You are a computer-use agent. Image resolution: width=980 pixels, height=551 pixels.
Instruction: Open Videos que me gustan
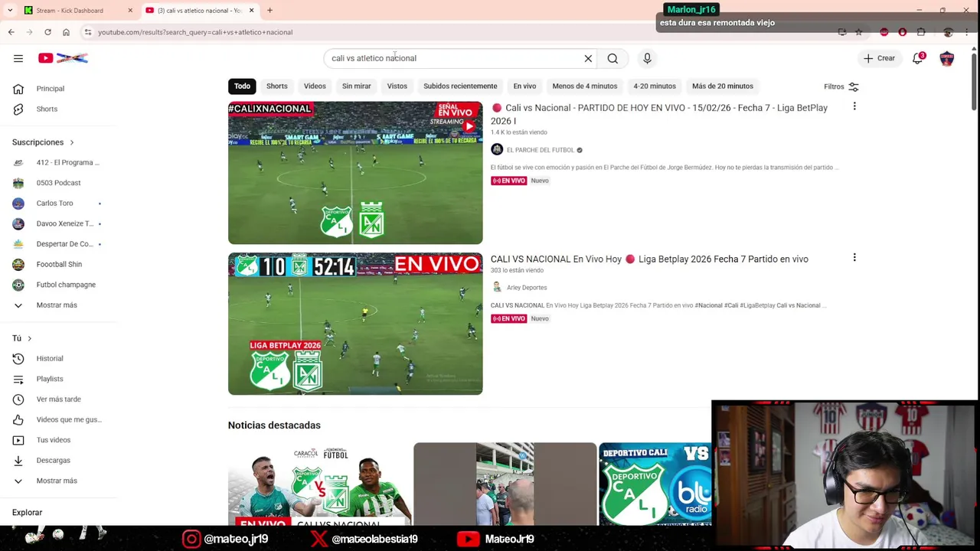tap(69, 419)
